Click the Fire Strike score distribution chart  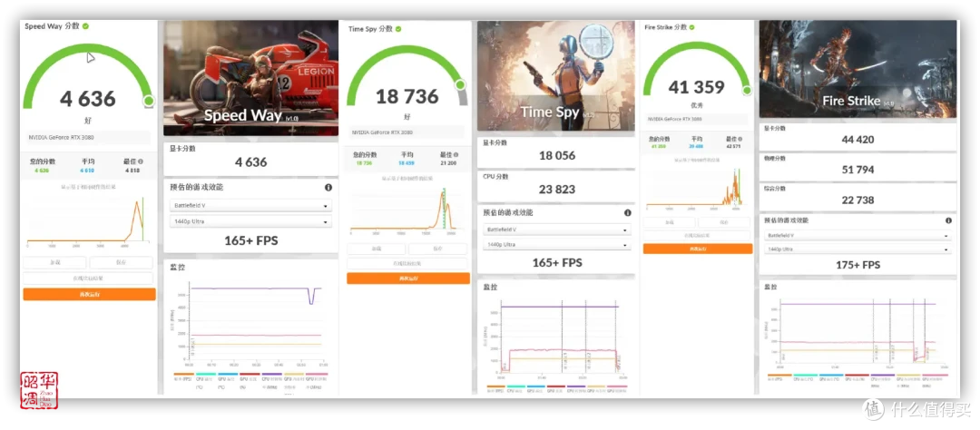click(x=696, y=188)
